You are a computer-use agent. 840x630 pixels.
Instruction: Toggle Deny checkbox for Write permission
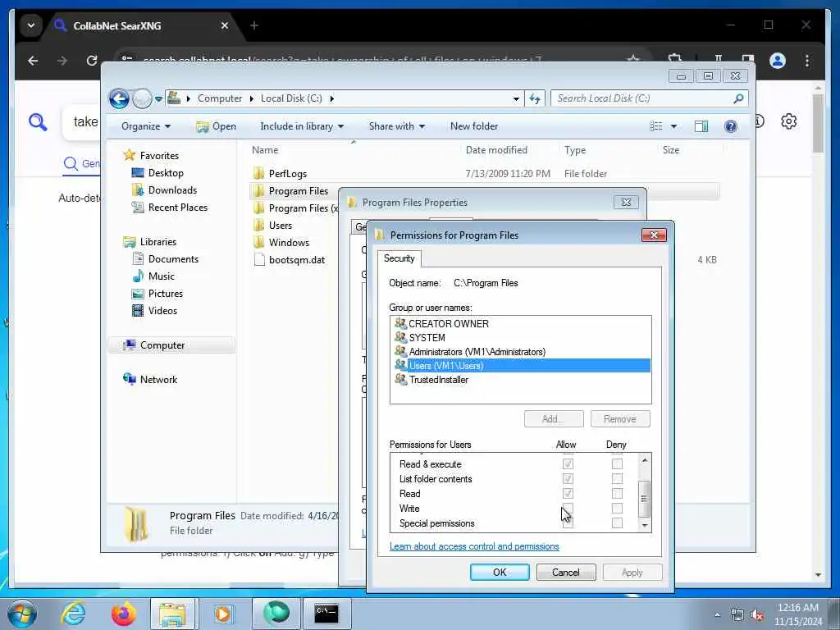[617, 509]
